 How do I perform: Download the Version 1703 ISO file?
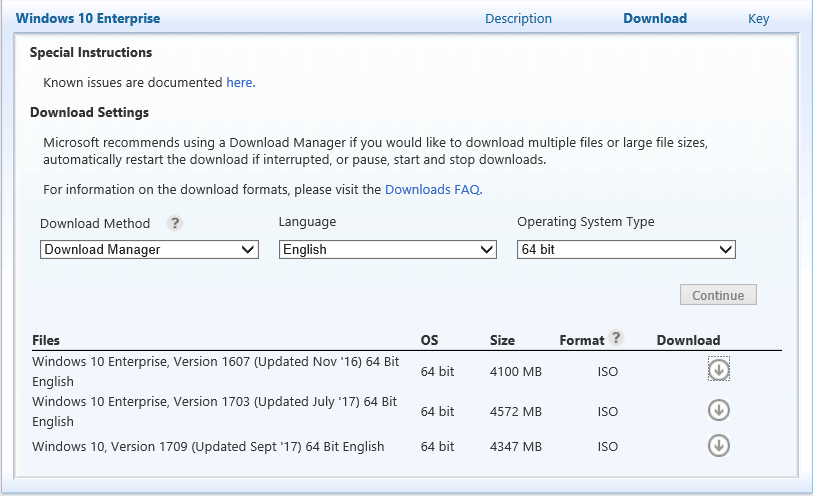719,410
